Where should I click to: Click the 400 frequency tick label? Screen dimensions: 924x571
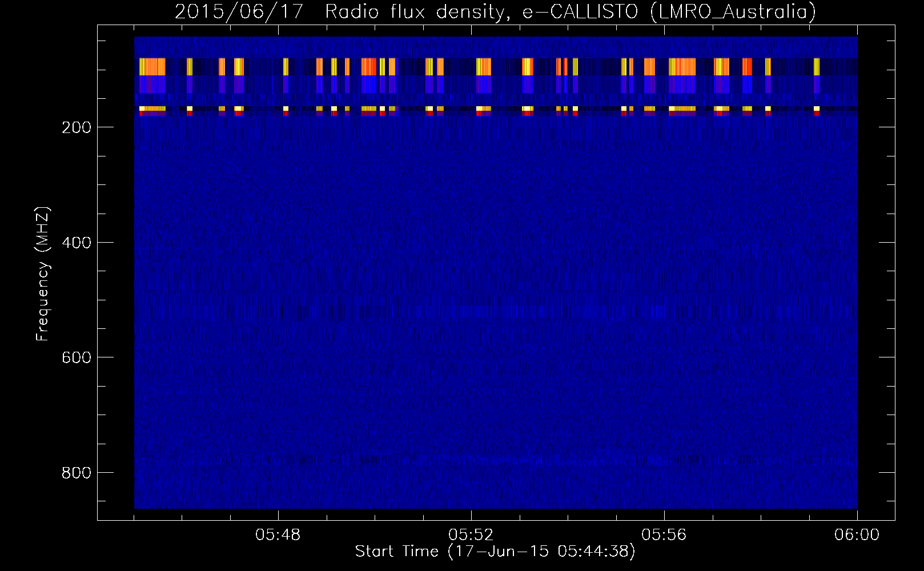click(77, 243)
